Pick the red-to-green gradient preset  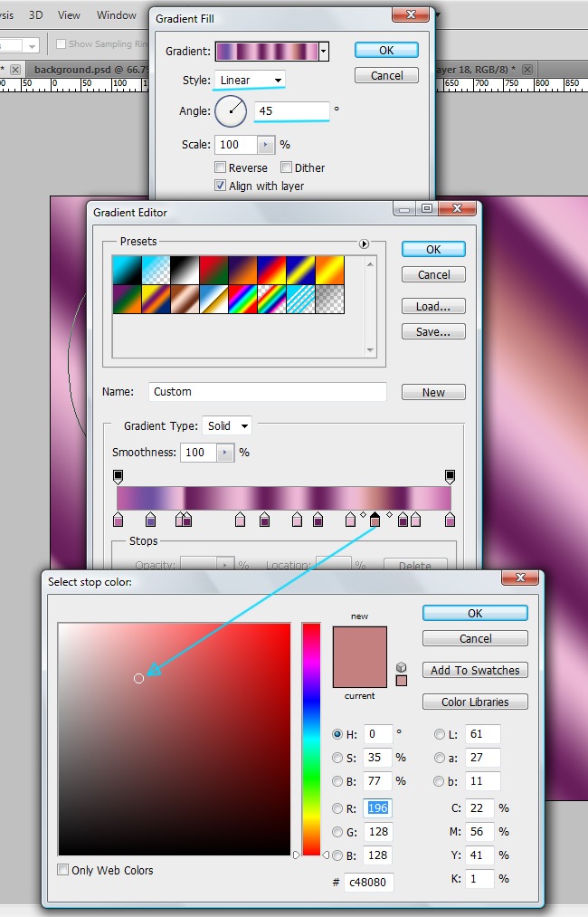213,270
